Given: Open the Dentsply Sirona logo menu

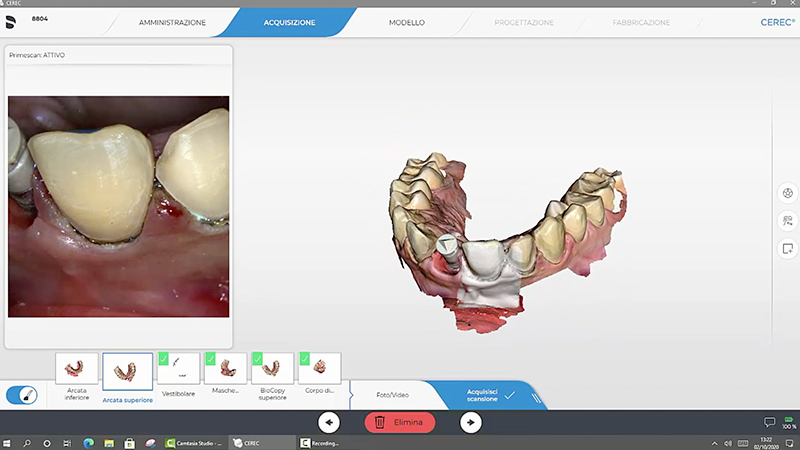Looking at the screenshot, I should 13,20.
